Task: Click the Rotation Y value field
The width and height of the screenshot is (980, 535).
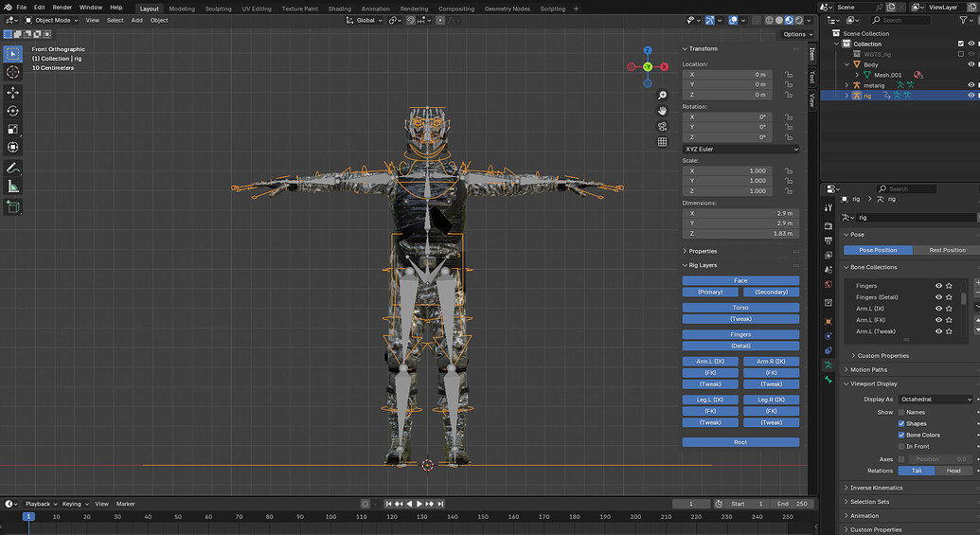Action: coord(727,127)
